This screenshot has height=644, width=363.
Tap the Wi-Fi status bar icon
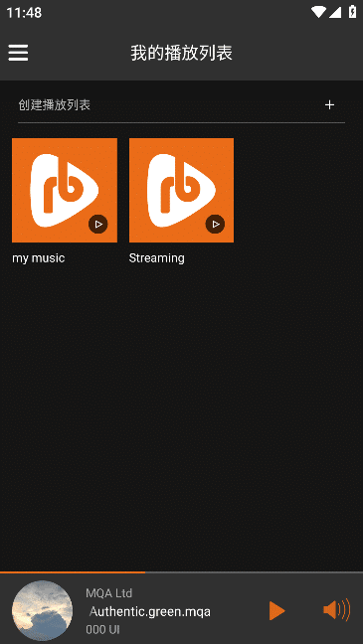[318, 12]
